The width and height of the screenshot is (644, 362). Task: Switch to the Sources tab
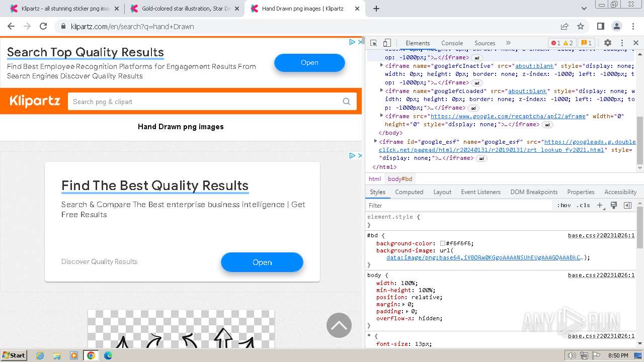(x=485, y=43)
